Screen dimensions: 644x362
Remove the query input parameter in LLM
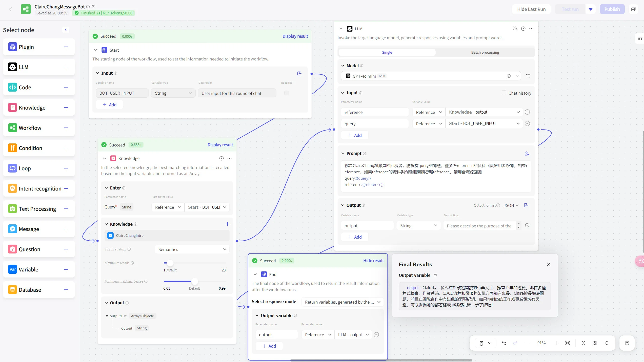527,123
